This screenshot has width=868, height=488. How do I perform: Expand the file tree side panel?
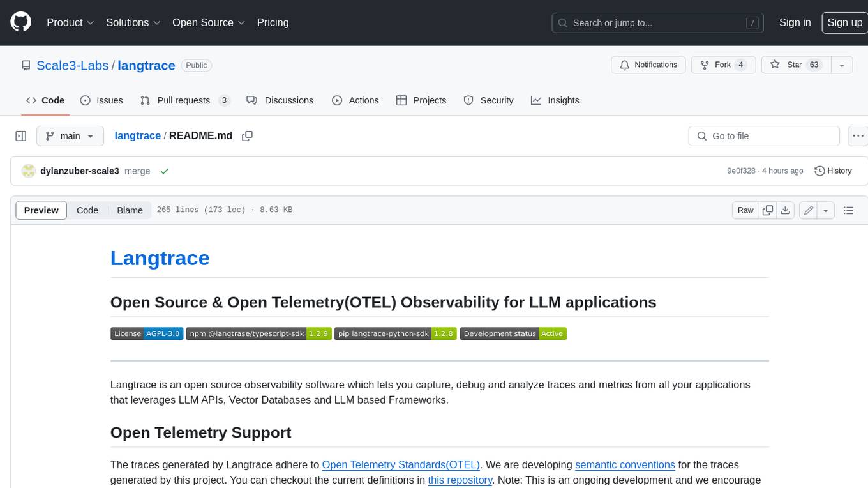tap(20, 136)
